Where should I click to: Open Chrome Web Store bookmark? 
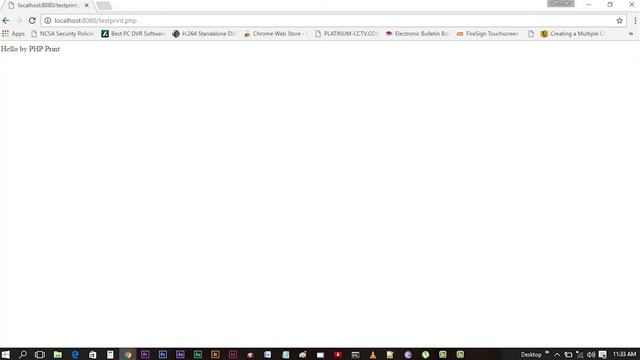(275, 33)
